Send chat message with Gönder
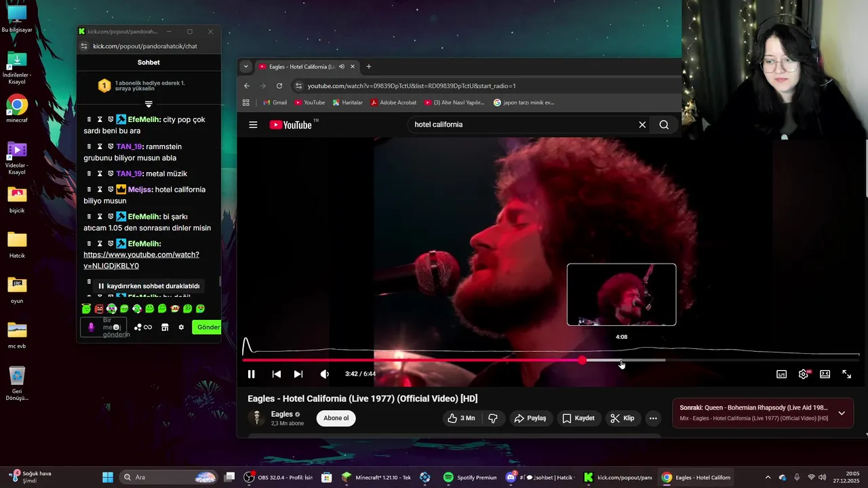The image size is (868, 488). pyautogui.click(x=208, y=327)
